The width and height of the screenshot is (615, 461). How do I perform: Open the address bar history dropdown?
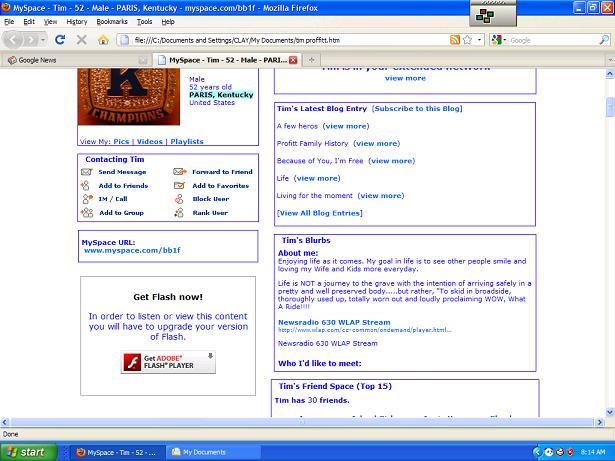point(479,40)
